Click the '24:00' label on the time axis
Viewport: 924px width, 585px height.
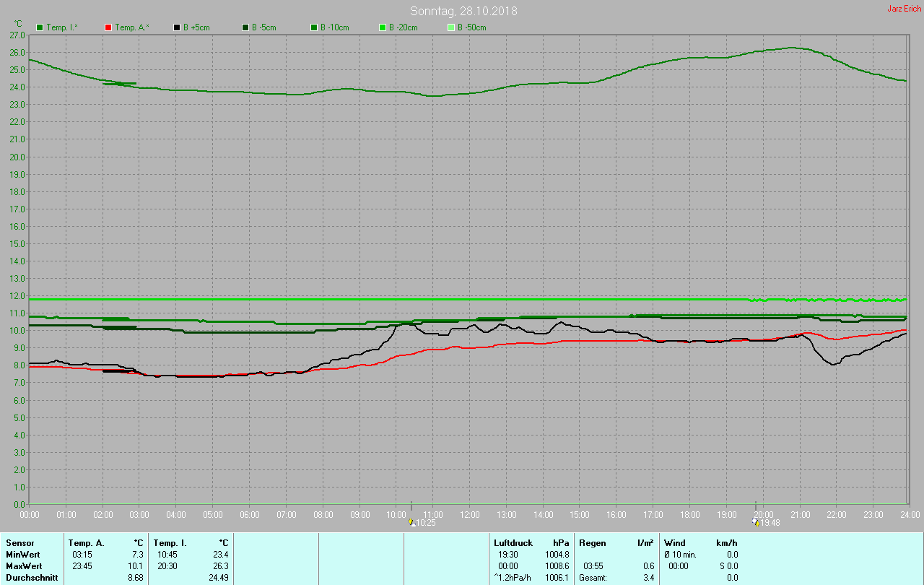[x=909, y=514]
